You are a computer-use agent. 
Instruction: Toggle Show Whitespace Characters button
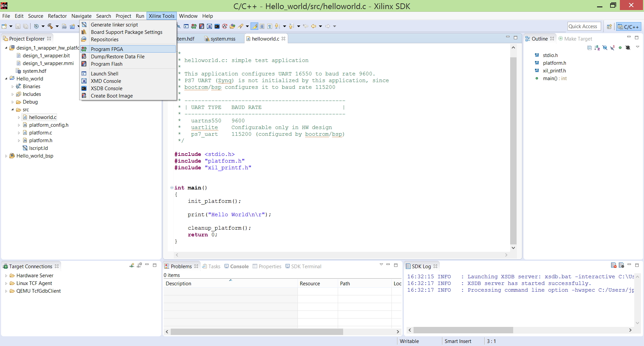click(270, 26)
